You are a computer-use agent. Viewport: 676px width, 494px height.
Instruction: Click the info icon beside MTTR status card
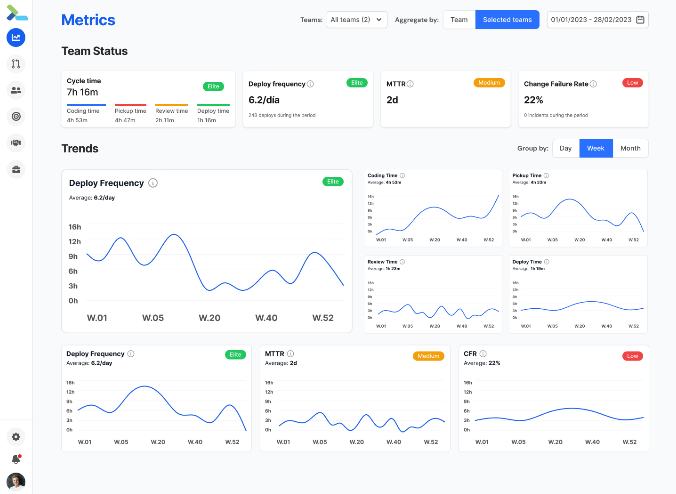click(410, 84)
